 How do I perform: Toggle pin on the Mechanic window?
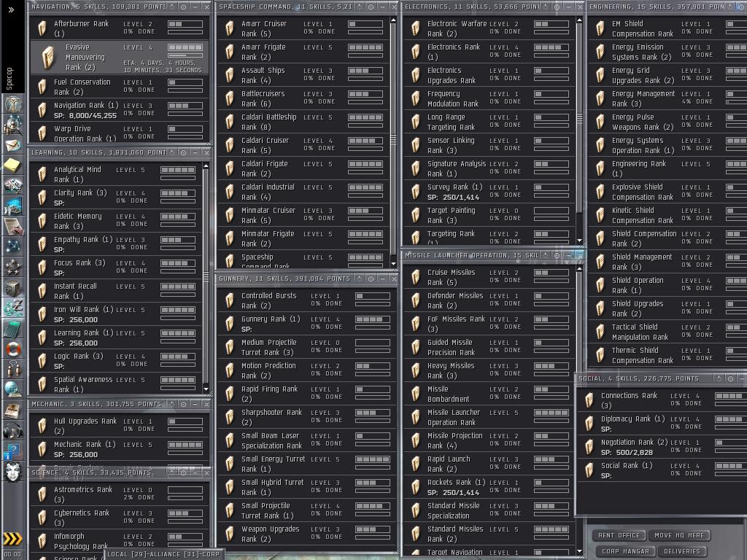[x=172, y=404]
